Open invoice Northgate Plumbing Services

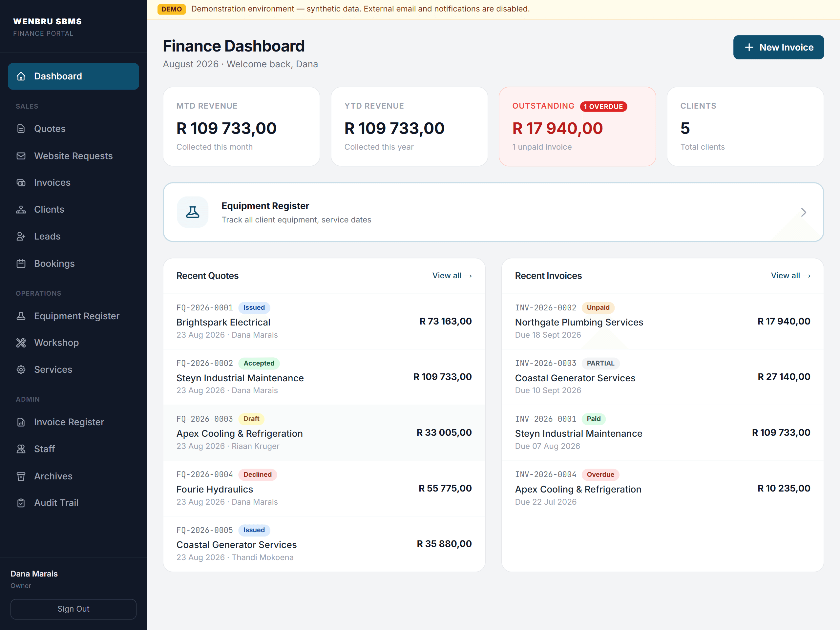[x=663, y=321]
